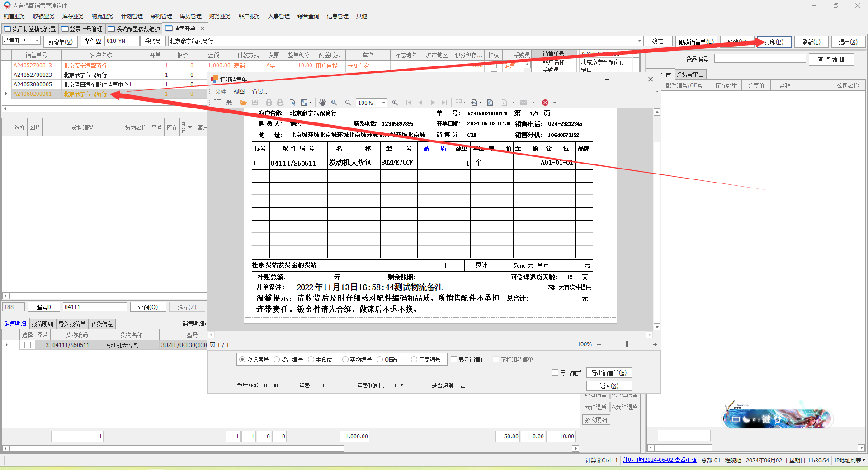Click the 打印(P) button
This screenshot has width=868, height=470.
774,42
